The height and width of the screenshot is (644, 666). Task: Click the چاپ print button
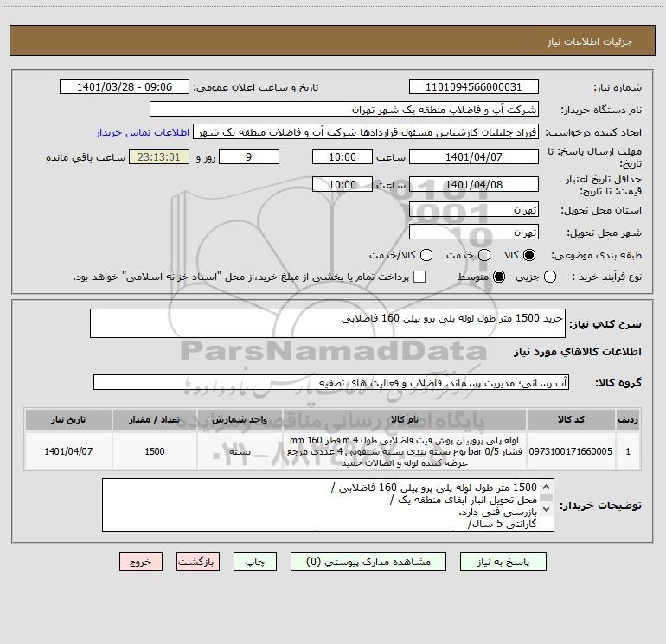pyautogui.click(x=255, y=562)
